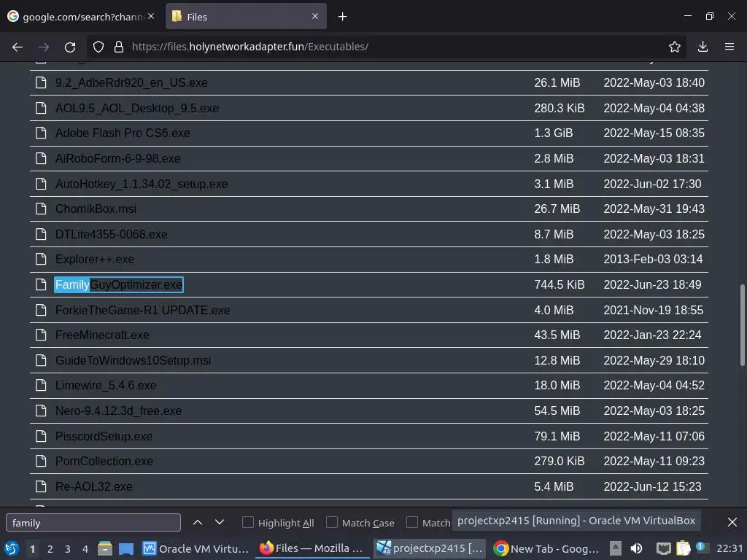Switch to New Tab Google Chrome window
Image resolution: width=747 pixels, height=560 pixels.
tap(546, 548)
